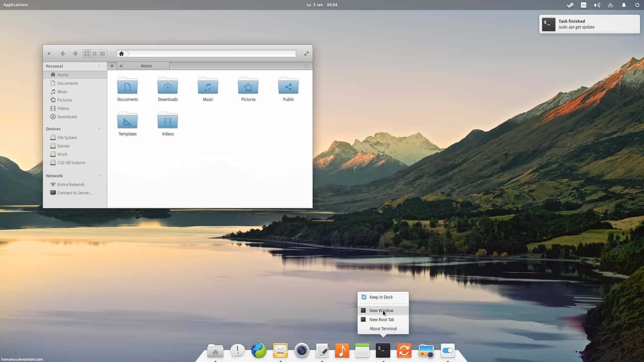Collapse the Devices section in the sidebar
The width and height of the screenshot is (644, 362).
99,129
